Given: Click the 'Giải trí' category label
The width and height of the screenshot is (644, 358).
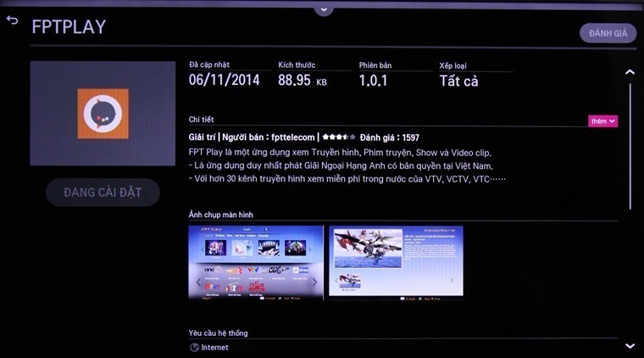Looking at the screenshot, I should (x=202, y=137).
